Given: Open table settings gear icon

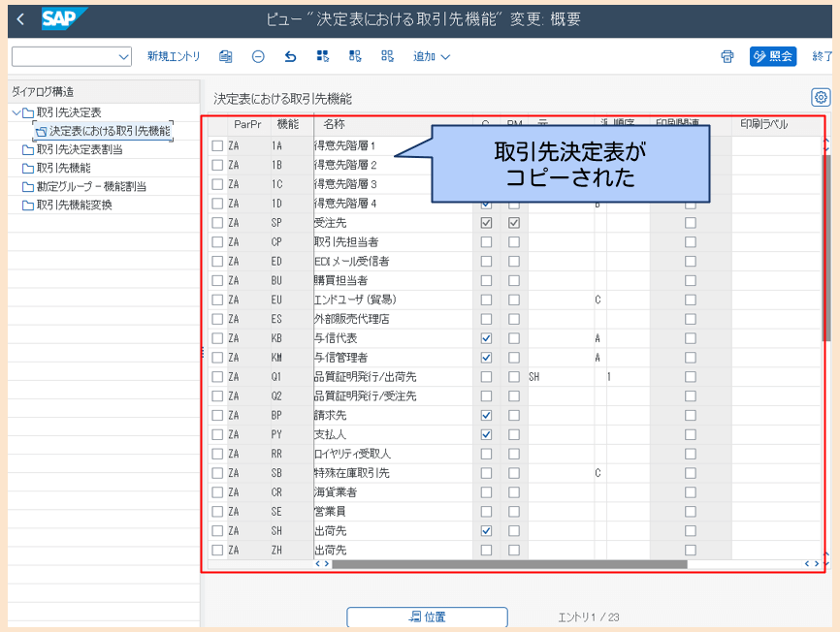Looking at the screenshot, I should click(821, 97).
